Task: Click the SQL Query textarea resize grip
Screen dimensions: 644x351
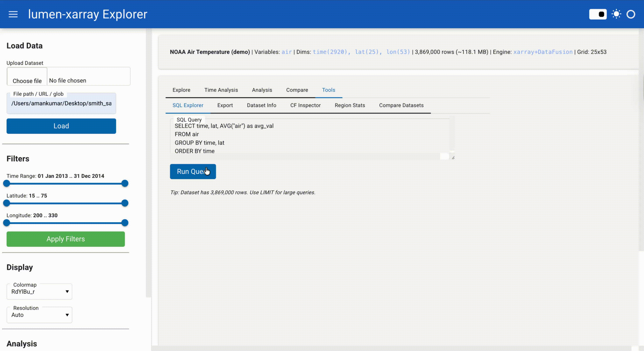Action: [453, 158]
